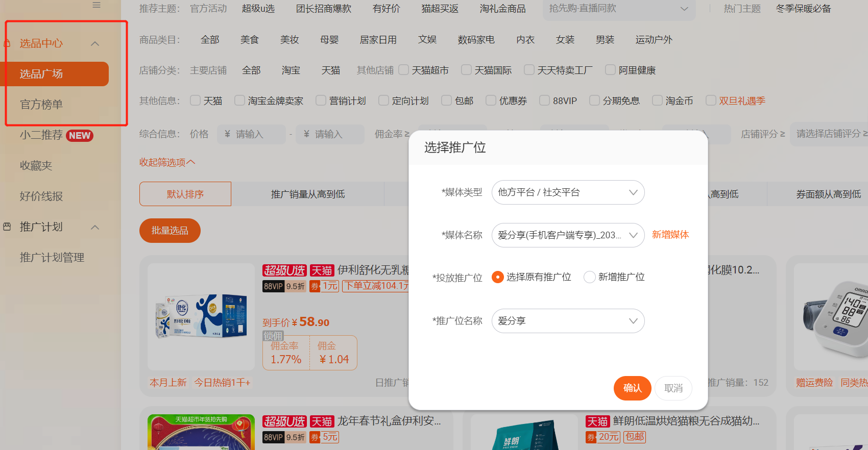Click the NEW badge next to 小二推荐
Screen dimensions: 868x450
80,136
